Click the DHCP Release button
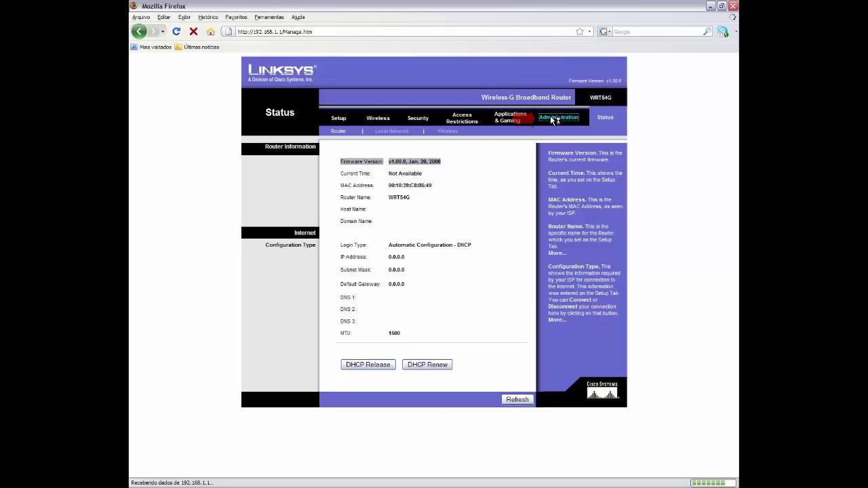The height and width of the screenshot is (488, 868). click(368, 365)
